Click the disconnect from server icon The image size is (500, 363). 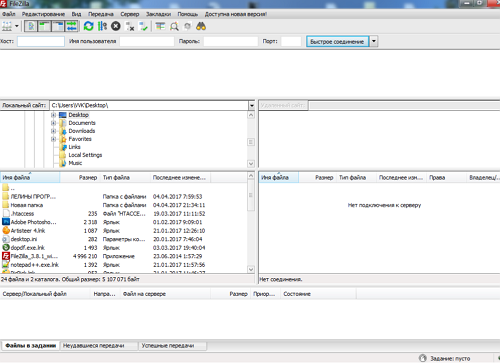click(x=130, y=26)
